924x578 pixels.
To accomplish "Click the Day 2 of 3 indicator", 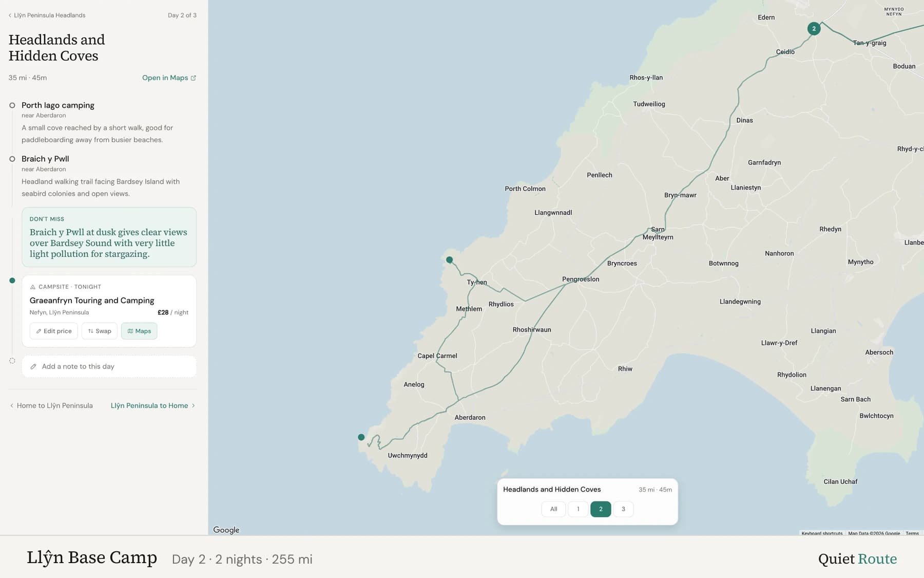I will [182, 15].
